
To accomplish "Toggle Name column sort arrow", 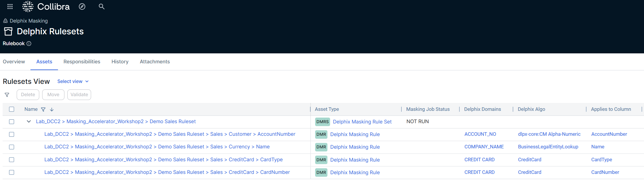I will pyautogui.click(x=52, y=109).
